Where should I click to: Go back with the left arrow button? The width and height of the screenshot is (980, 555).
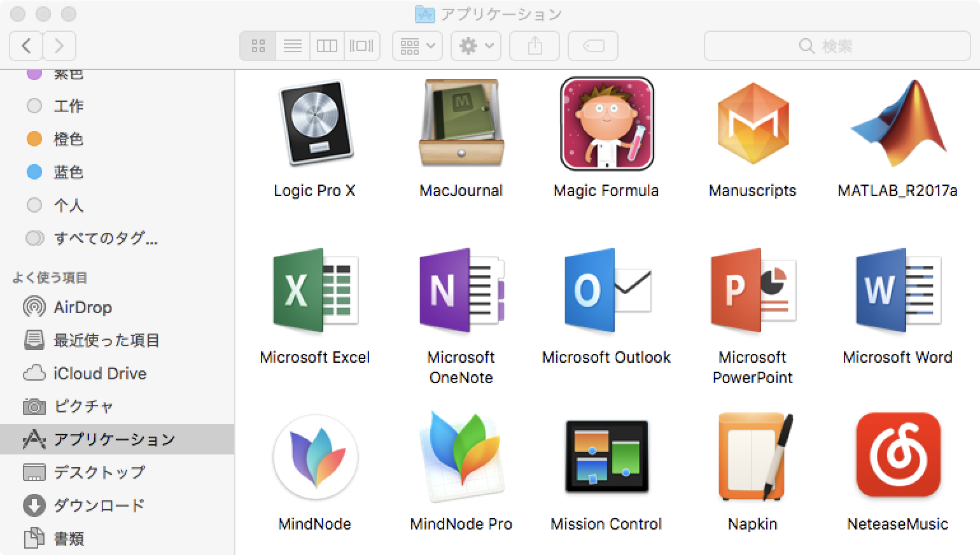pyautogui.click(x=26, y=46)
